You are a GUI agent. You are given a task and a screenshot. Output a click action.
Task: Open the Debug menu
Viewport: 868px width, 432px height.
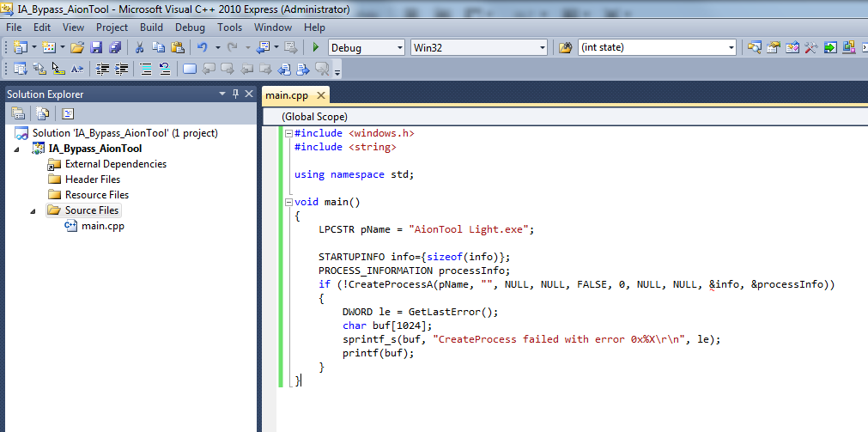pyautogui.click(x=190, y=27)
